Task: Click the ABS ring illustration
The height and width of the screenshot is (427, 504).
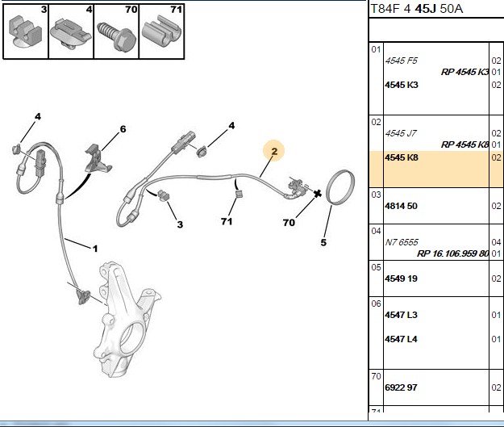Action: (x=340, y=187)
